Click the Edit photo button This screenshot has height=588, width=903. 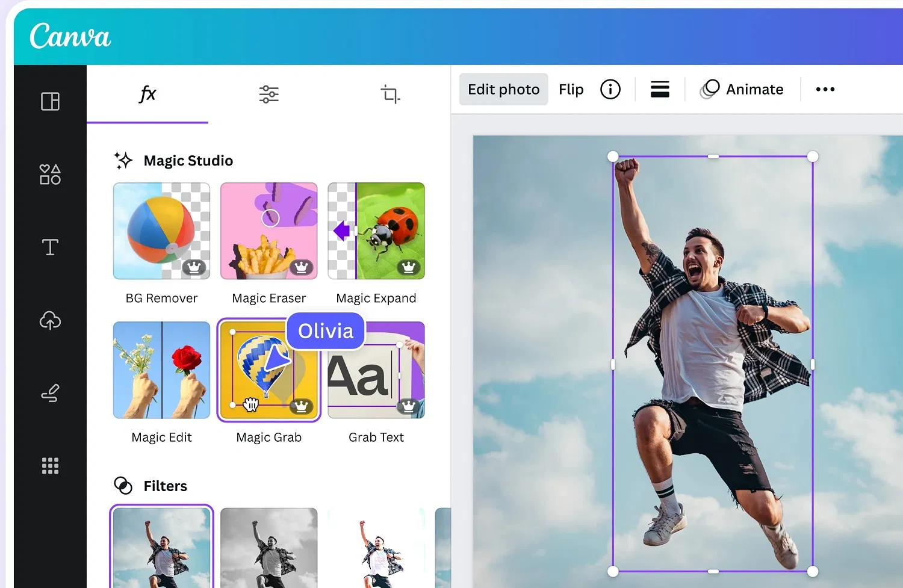pyautogui.click(x=503, y=89)
